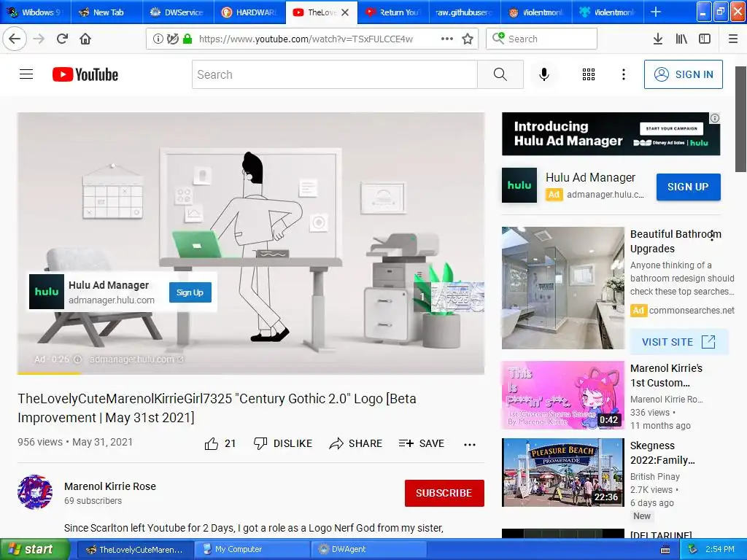Click the YouTube search magnifier button
This screenshot has height=560, width=747.
(500, 74)
